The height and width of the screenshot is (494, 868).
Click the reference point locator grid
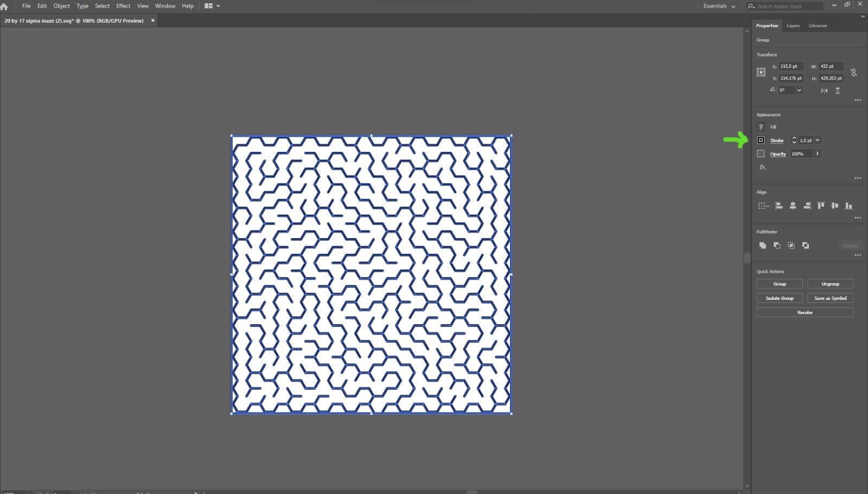coord(761,72)
